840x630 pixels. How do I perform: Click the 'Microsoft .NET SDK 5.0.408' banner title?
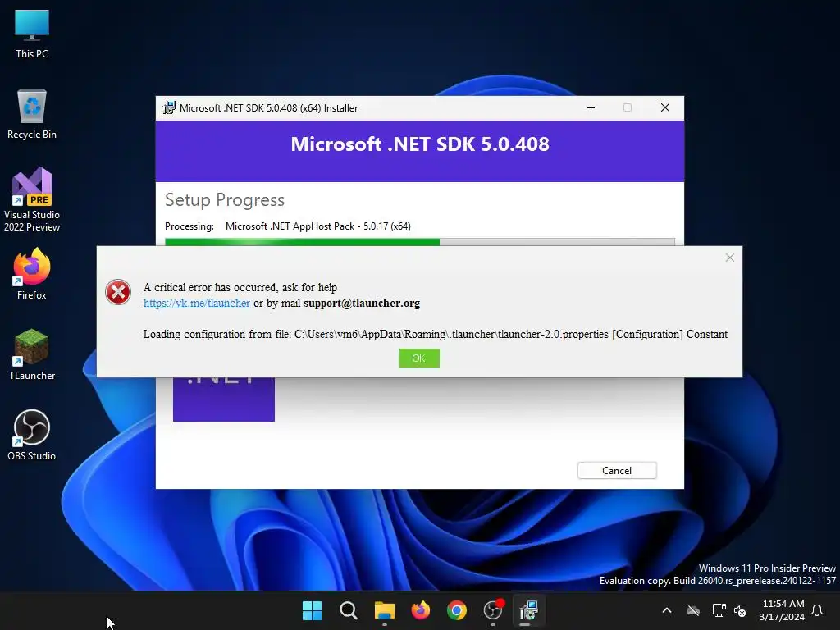coord(420,144)
